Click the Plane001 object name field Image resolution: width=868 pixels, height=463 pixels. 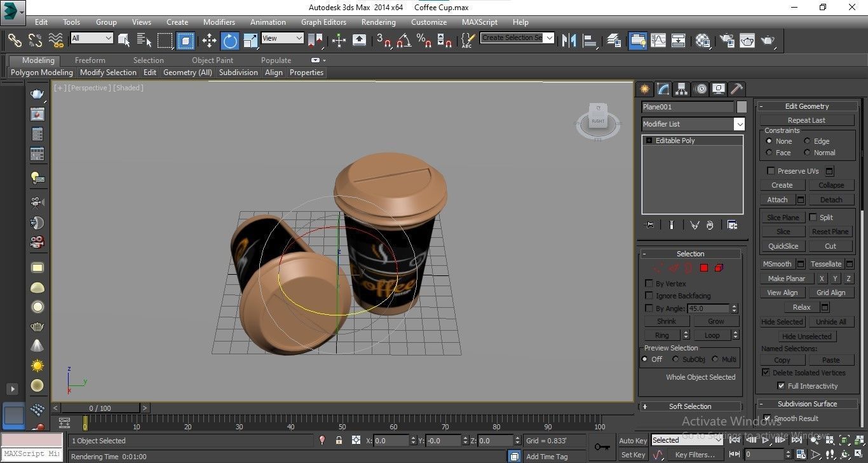point(688,107)
